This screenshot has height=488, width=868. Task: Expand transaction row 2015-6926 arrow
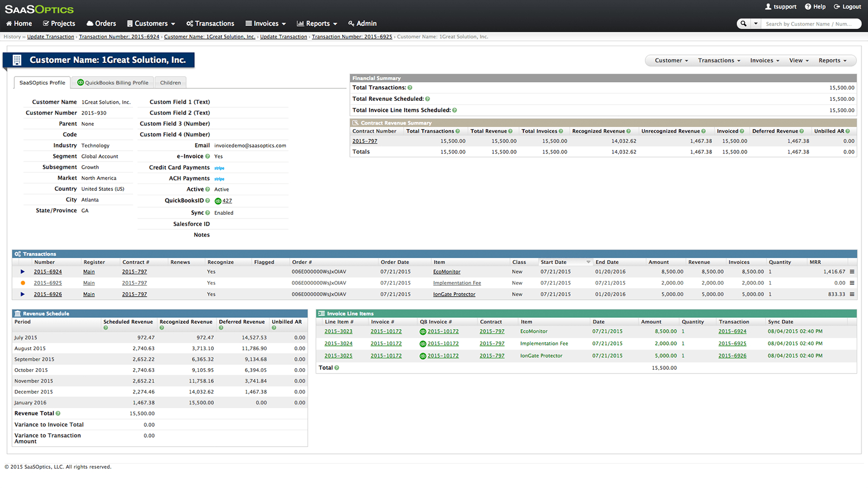[x=23, y=294]
